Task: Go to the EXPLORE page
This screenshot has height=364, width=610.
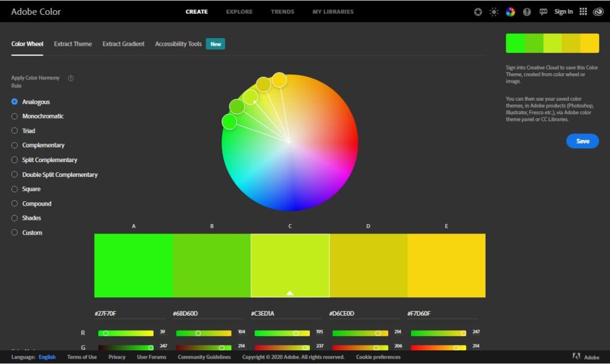Action: (x=239, y=12)
